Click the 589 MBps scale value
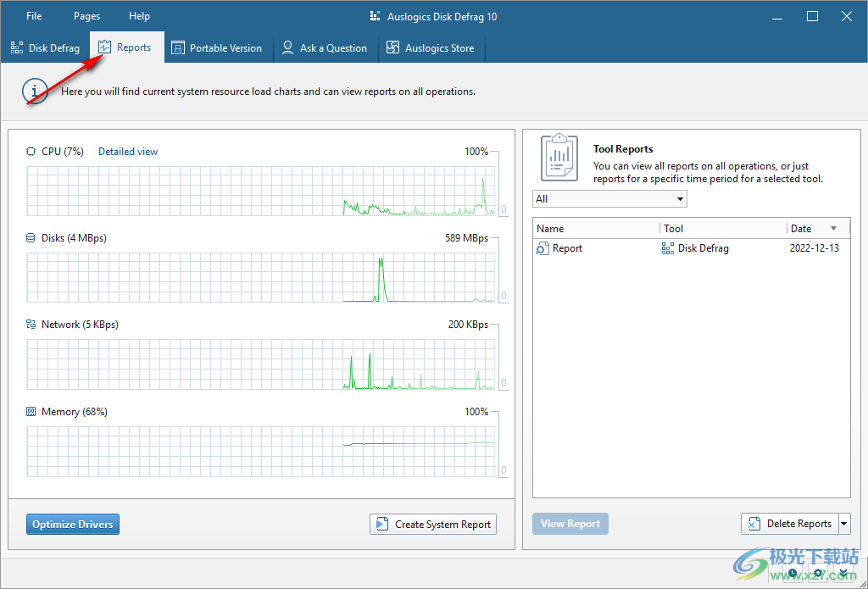 pyautogui.click(x=467, y=238)
